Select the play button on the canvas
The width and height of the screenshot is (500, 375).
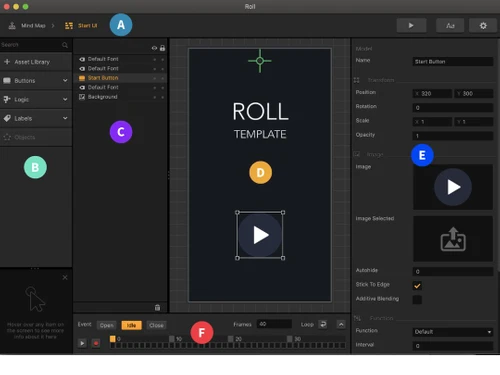(260, 235)
